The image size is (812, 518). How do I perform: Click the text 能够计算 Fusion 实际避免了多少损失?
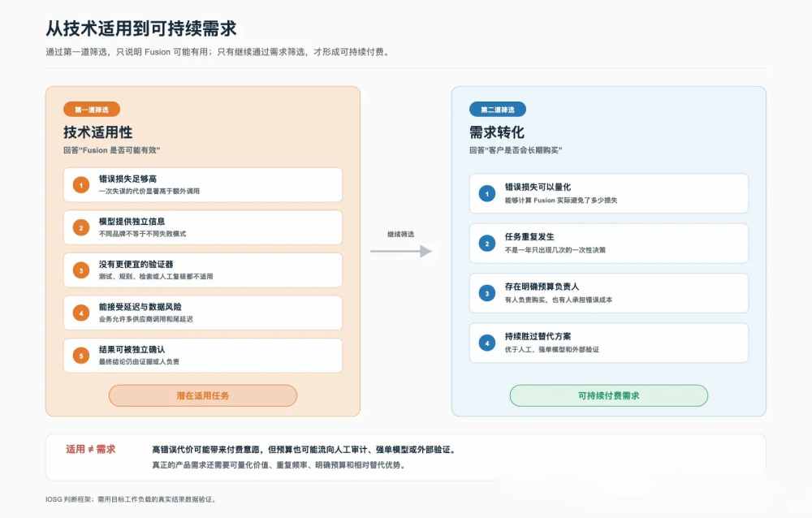click(561, 200)
